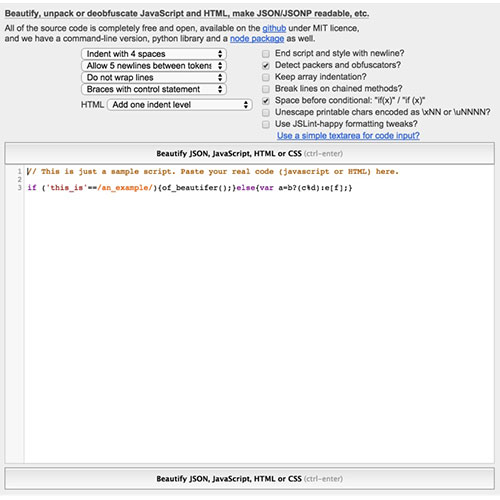Click bottom Beautify JSON, JavaScript, HTML or CSS button
500x500 pixels.
[250, 479]
